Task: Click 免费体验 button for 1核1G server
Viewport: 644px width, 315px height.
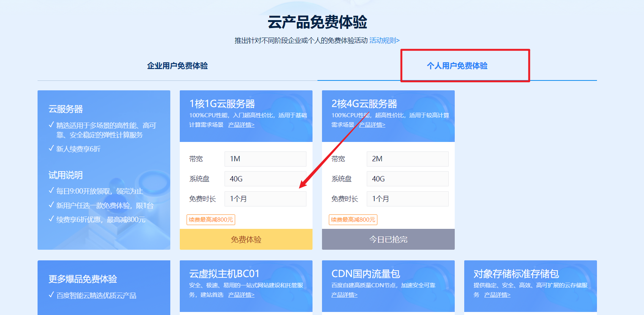Action: tap(246, 239)
